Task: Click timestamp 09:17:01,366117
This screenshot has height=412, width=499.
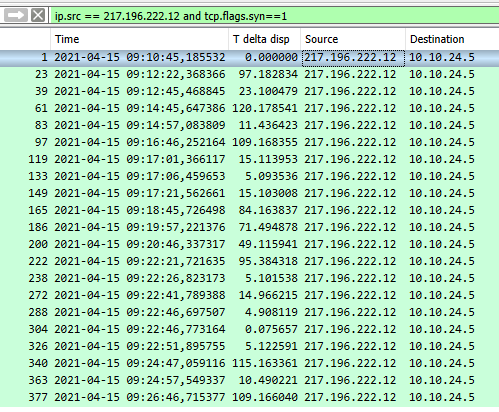Action: point(176,159)
